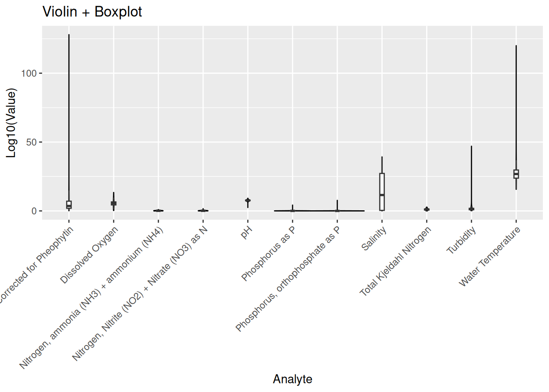Select the 'Turbidity' x-axis label
Viewport: 549px width, 392px height.
[x=461, y=241]
